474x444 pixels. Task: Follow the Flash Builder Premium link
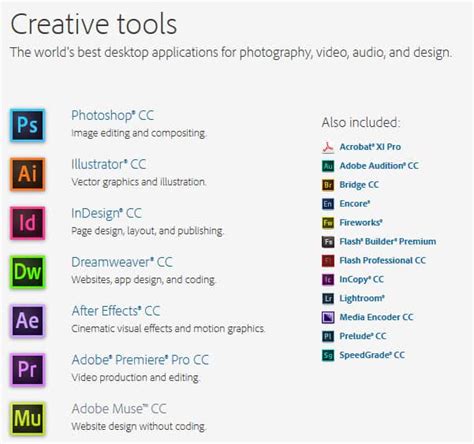point(388,242)
